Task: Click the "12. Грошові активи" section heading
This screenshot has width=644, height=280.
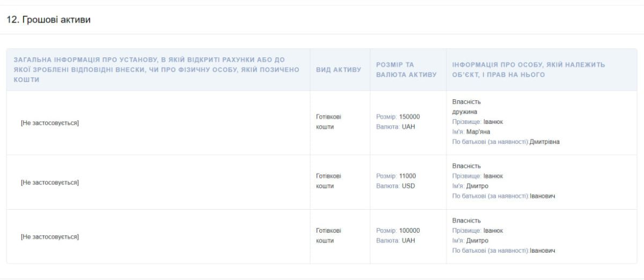Action: click(48, 20)
